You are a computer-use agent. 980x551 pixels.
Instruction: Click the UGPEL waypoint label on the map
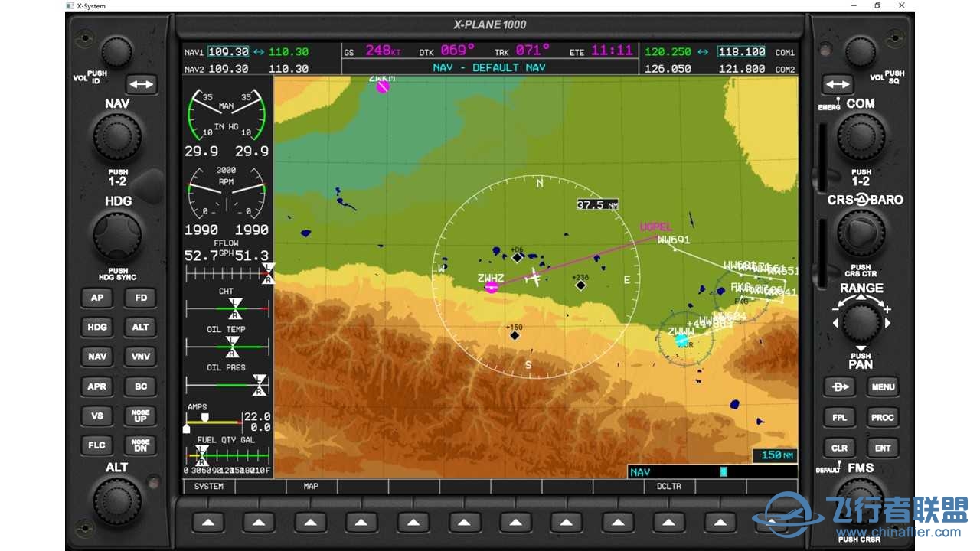[656, 227]
